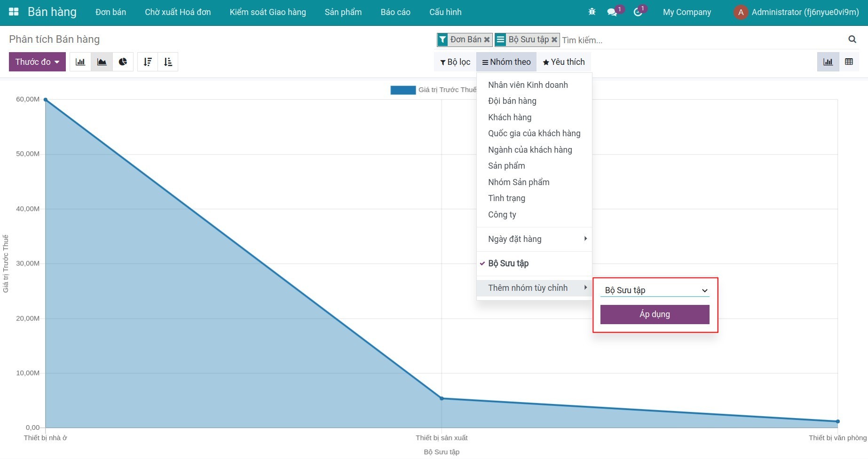Open the debug bug icon menu
Screen dimensions: 868x459
pyautogui.click(x=592, y=12)
